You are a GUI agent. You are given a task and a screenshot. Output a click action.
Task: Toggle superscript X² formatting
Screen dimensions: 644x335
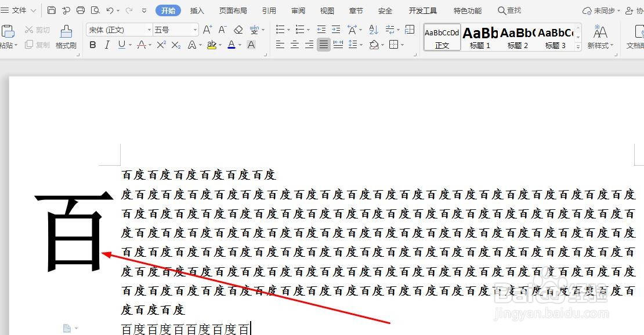point(161,45)
